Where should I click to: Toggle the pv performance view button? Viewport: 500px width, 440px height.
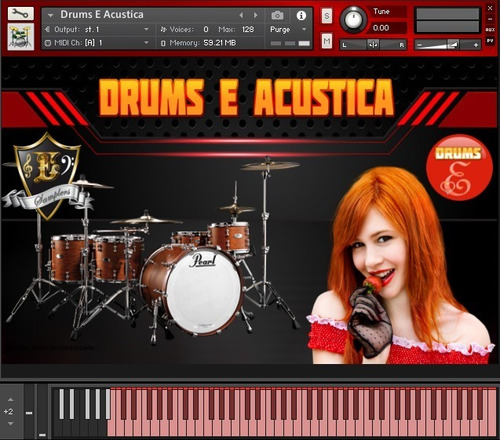(490, 41)
